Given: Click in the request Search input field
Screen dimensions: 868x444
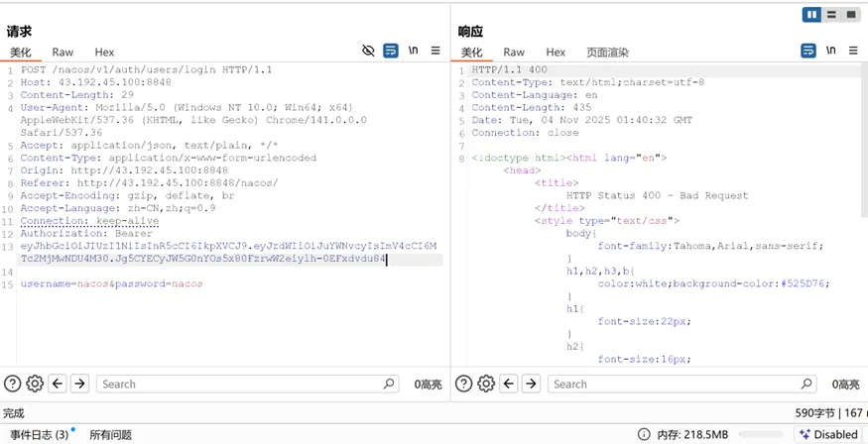Looking at the screenshot, I should (238, 384).
